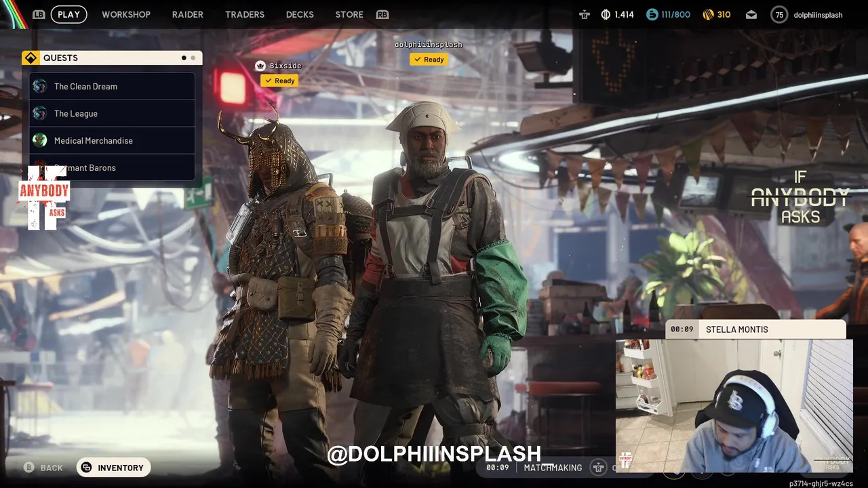
Task: Open the RAIDER tab
Action: point(188,14)
